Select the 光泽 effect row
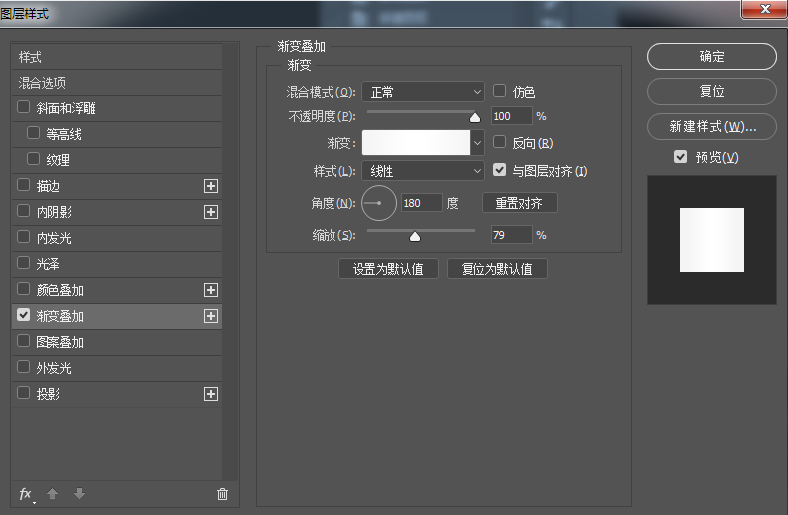Viewport: 788px width, 515px height. click(x=117, y=264)
